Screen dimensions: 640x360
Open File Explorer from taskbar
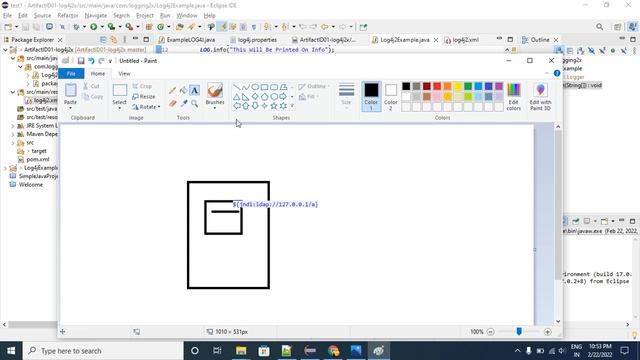pos(241,351)
